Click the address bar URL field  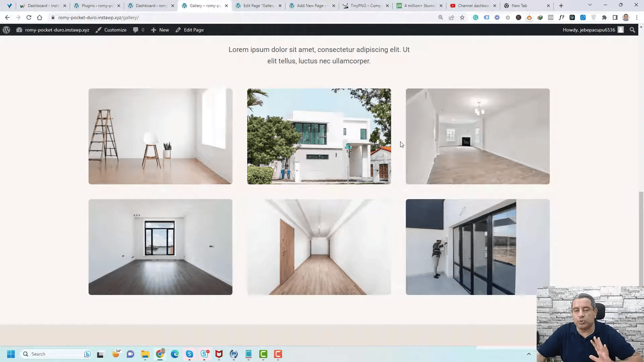click(x=241, y=17)
